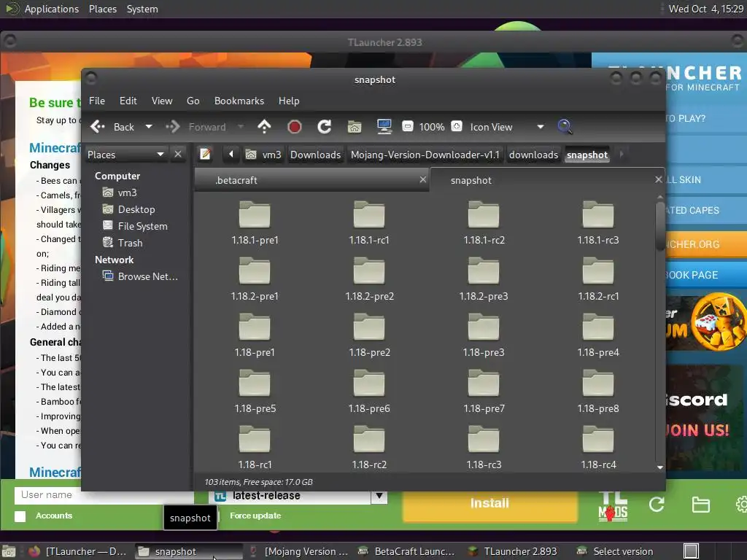This screenshot has width=747, height=560.
Task: Open TLauncher game folder icon
Action: coord(701,505)
